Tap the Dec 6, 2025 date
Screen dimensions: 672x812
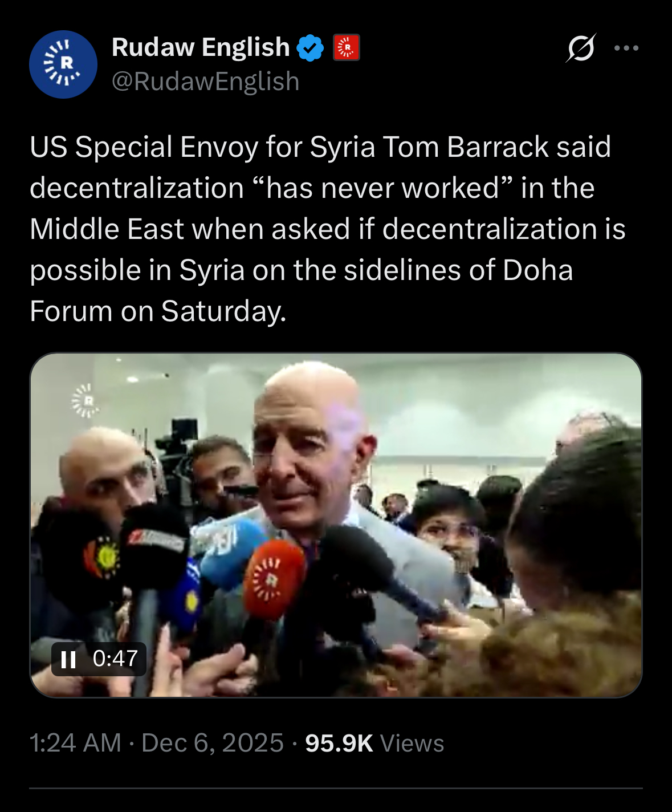pos(212,743)
